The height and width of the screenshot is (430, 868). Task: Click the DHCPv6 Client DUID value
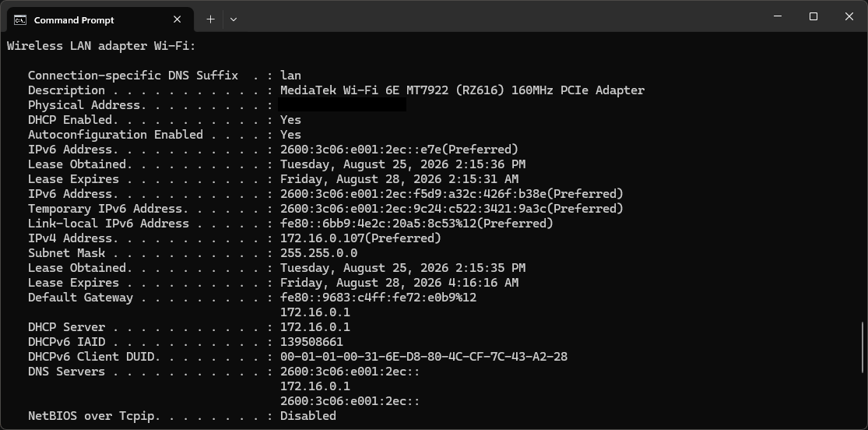(423, 357)
